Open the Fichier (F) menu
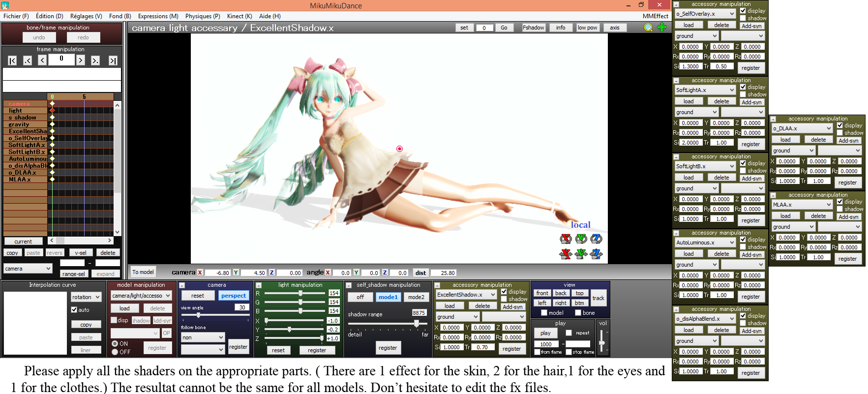The height and width of the screenshot is (394, 868). 16,16
